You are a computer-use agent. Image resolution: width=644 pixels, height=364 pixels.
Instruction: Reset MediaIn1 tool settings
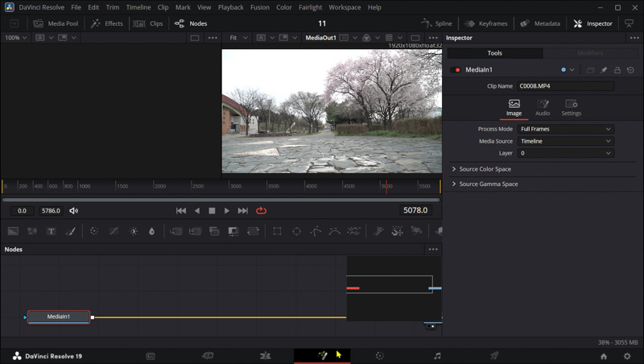click(630, 70)
